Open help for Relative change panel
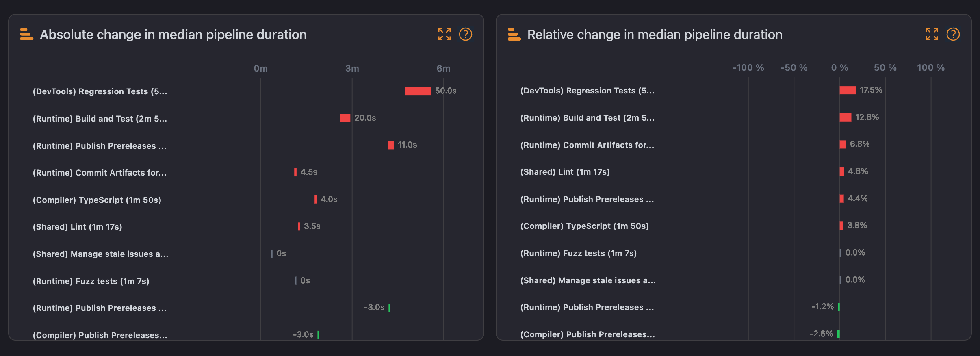This screenshot has height=356, width=980. coord(953,34)
